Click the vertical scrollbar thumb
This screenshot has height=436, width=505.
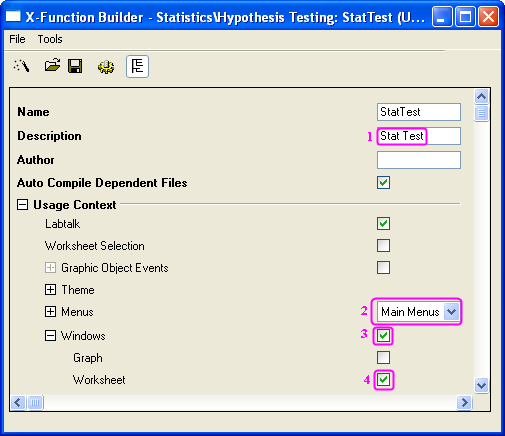[x=481, y=113]
